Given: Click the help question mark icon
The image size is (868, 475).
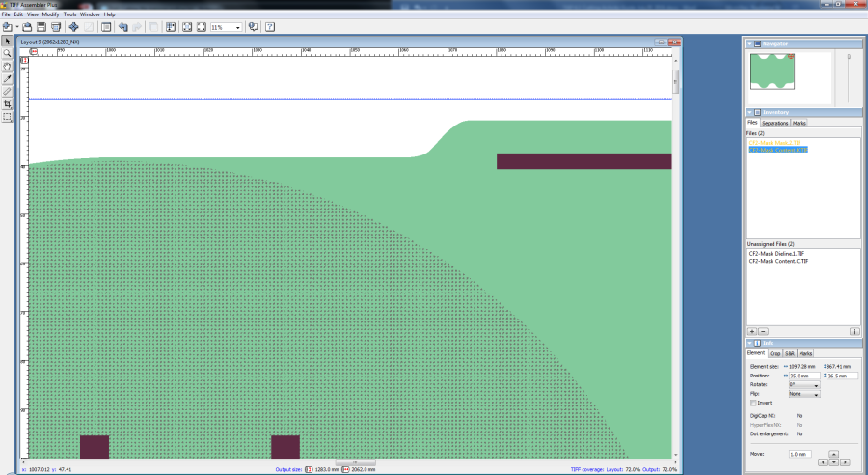Looking at the screenshot, I should click(270, 27).
